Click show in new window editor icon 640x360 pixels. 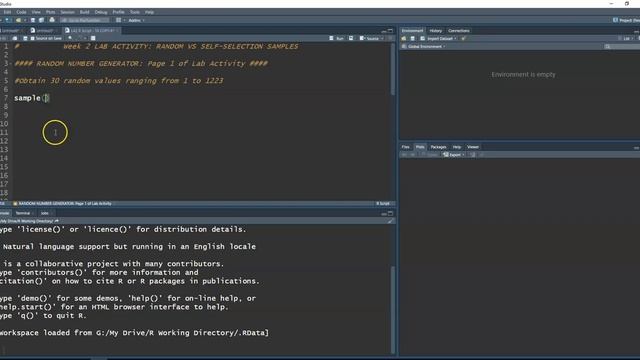(x=15, y=38)
